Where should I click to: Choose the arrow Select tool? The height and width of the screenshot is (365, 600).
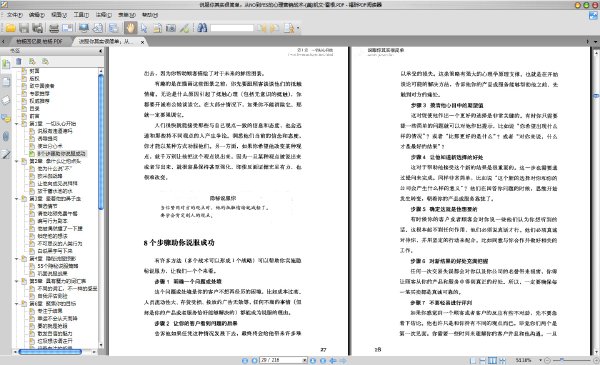(x=144, y=28)
